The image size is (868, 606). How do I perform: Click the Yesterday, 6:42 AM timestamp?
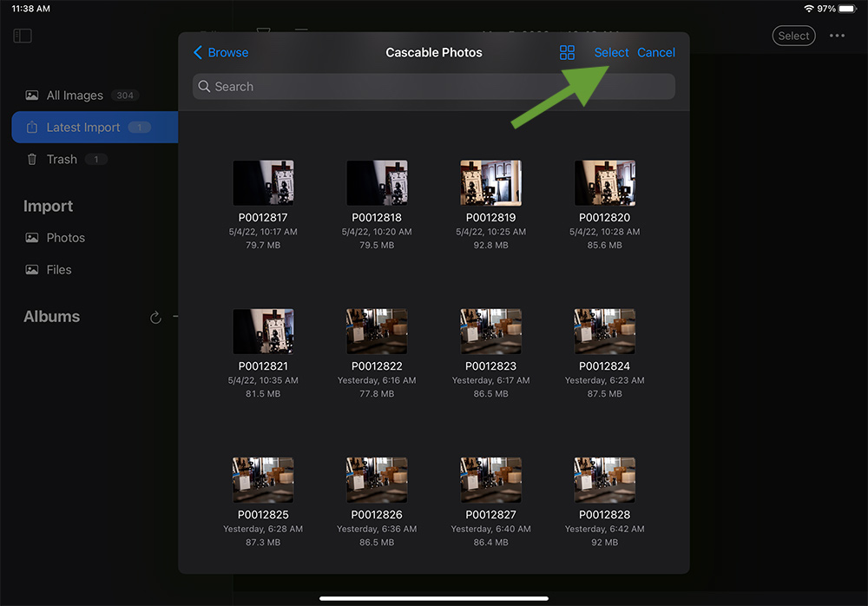tap(604, 529)
